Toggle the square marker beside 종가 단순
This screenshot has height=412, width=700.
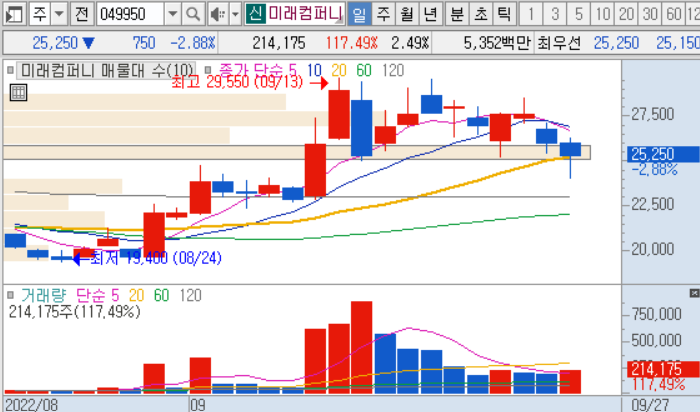pyautogui.click(x=208, y=71)
